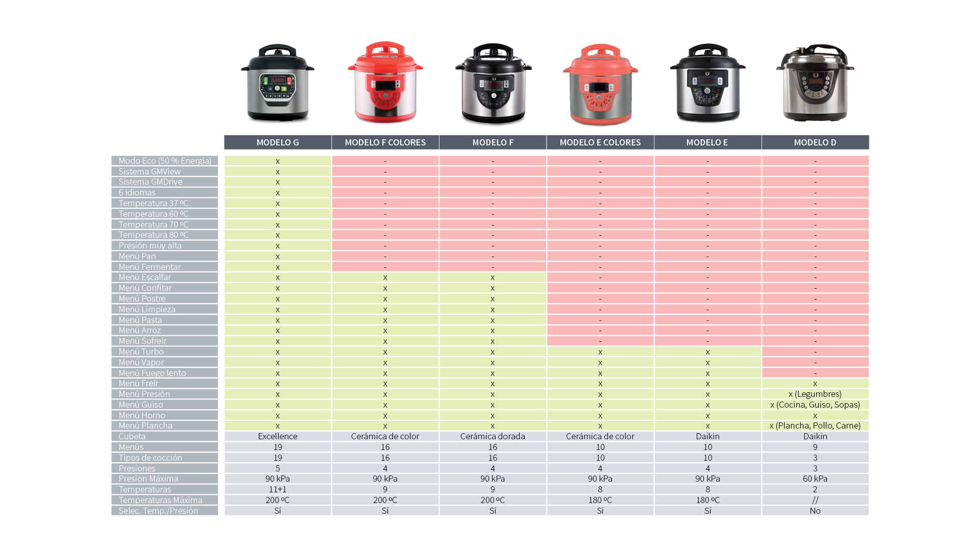The image size is (980, 551).
Task: Select the Modelo E Colores column header
Action: pyautogui.click(x=600, y=142)
